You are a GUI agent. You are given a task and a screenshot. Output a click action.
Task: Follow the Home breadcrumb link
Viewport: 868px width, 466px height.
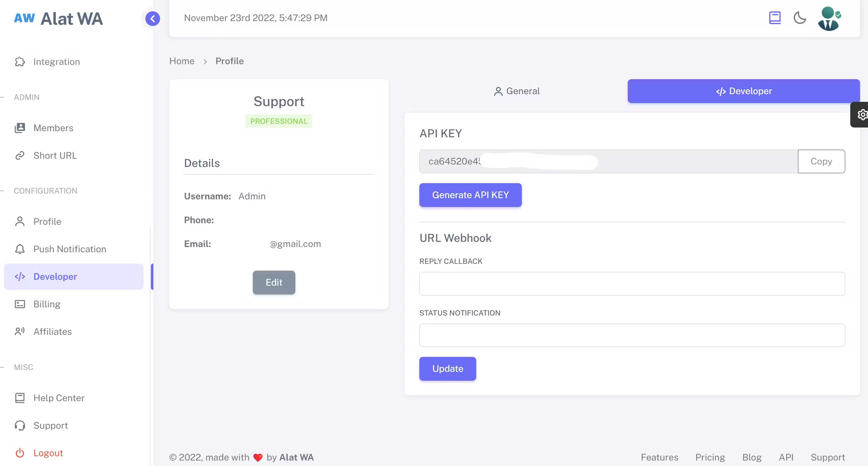pos(181,61)
